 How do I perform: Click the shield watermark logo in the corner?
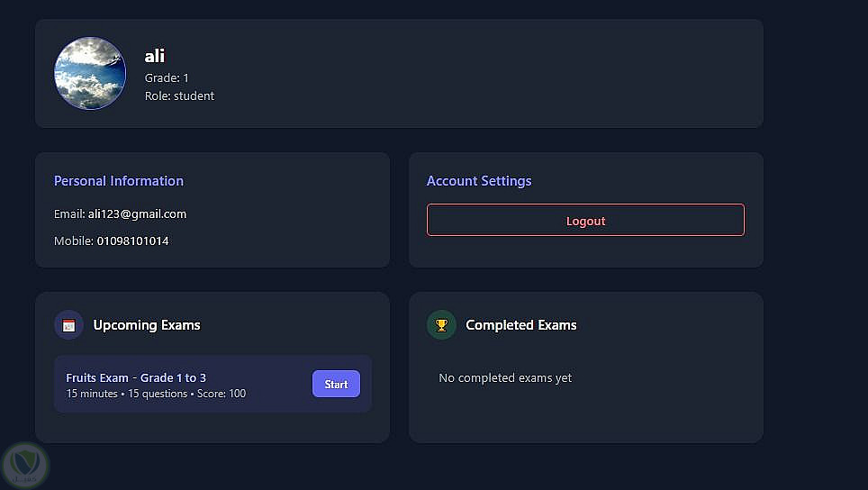[x=23, y=465]
